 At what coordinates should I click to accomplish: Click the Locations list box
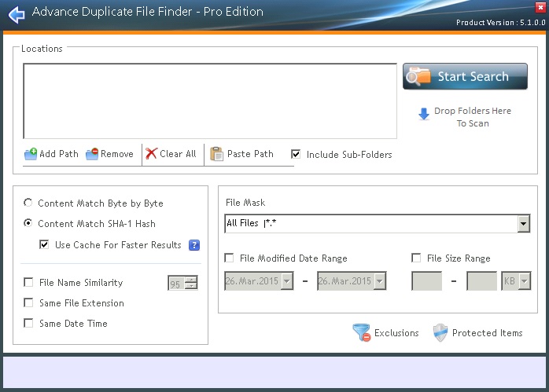pyautogui.click(x=210, y=101)
